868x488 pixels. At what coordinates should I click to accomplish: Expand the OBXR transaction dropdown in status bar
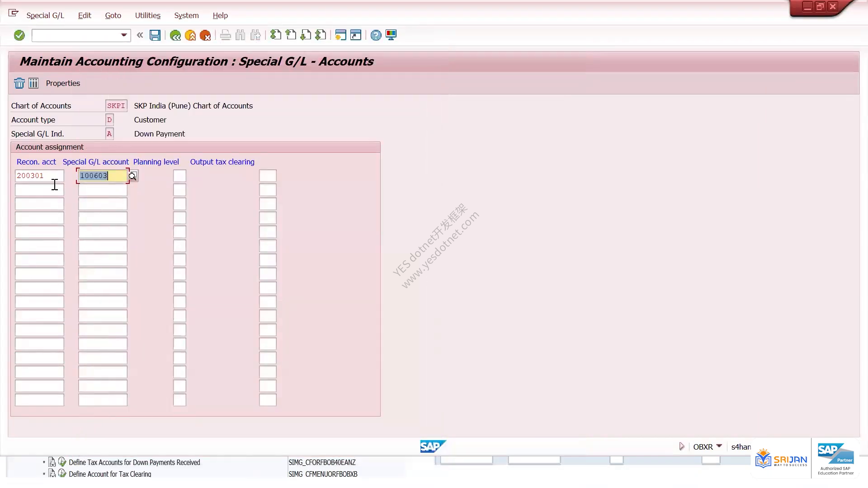coord(719,446)
